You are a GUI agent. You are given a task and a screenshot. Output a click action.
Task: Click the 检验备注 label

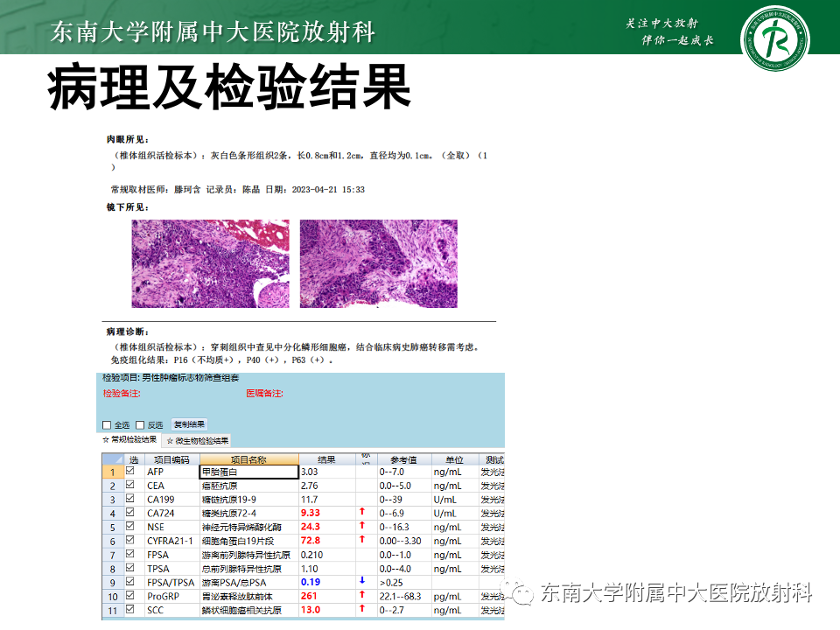click(122, 393)
